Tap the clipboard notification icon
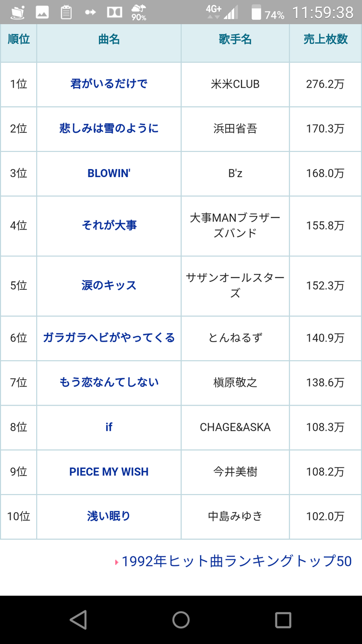 click(66, 12)
